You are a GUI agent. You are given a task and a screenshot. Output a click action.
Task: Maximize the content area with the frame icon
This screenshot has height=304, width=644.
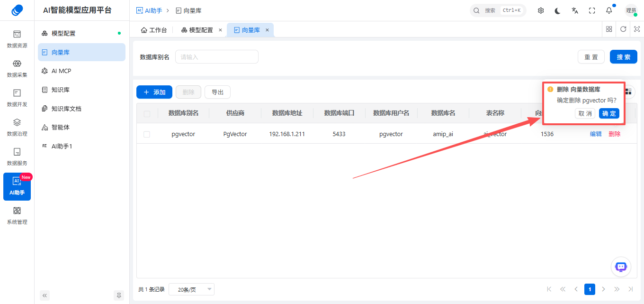pyautogui.click(x=637, y=29)
